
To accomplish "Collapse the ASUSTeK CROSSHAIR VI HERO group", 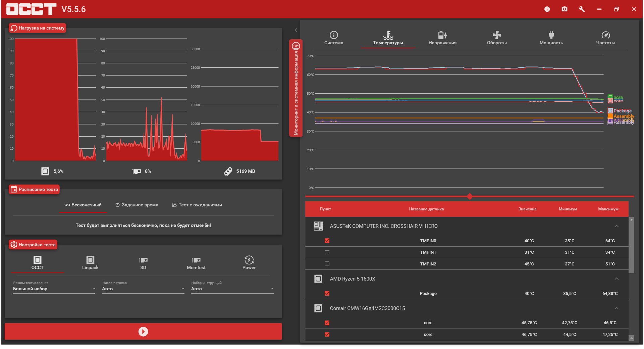I will [616, 226].
